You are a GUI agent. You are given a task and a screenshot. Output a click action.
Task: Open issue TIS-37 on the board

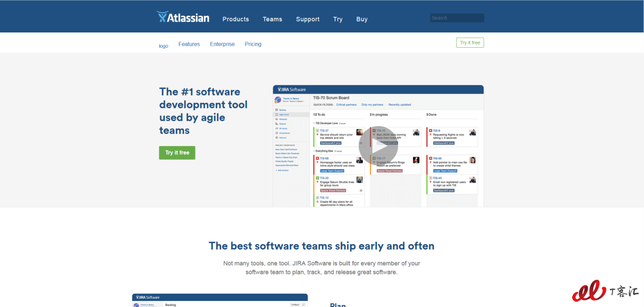[x=324, y=130]
